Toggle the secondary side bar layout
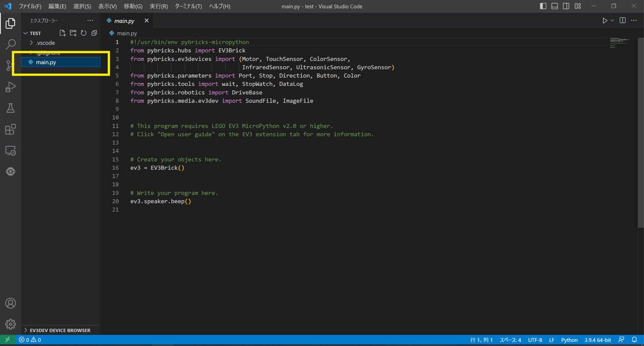 coord(566,6)
